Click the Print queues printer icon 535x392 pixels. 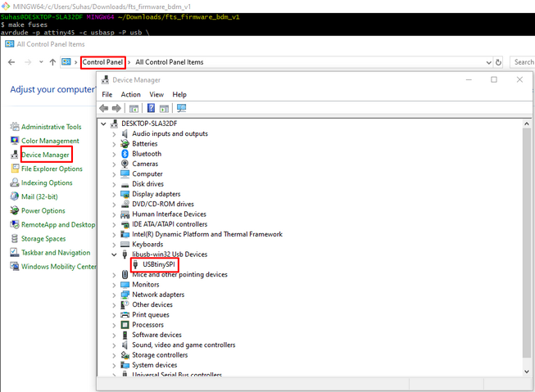tap(125, 314)
